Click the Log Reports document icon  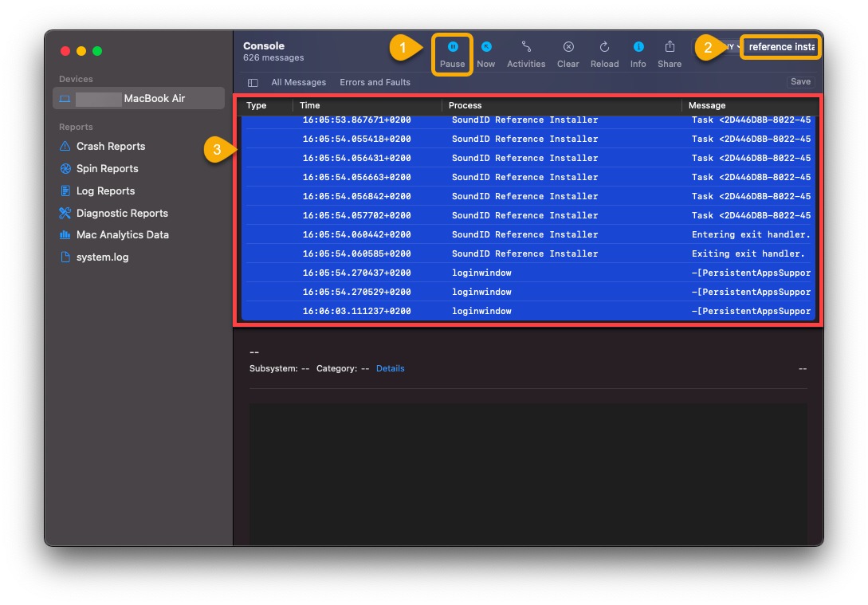coord(65,191)
